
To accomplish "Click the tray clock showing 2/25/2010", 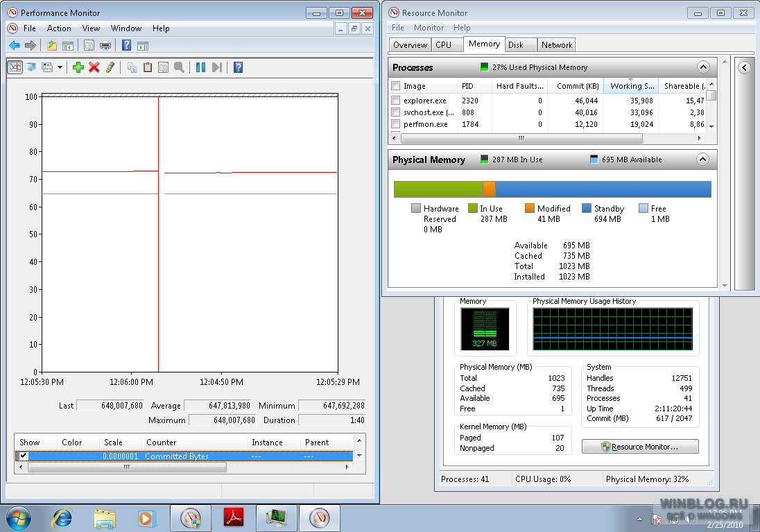I will click(x=725, y=519).
